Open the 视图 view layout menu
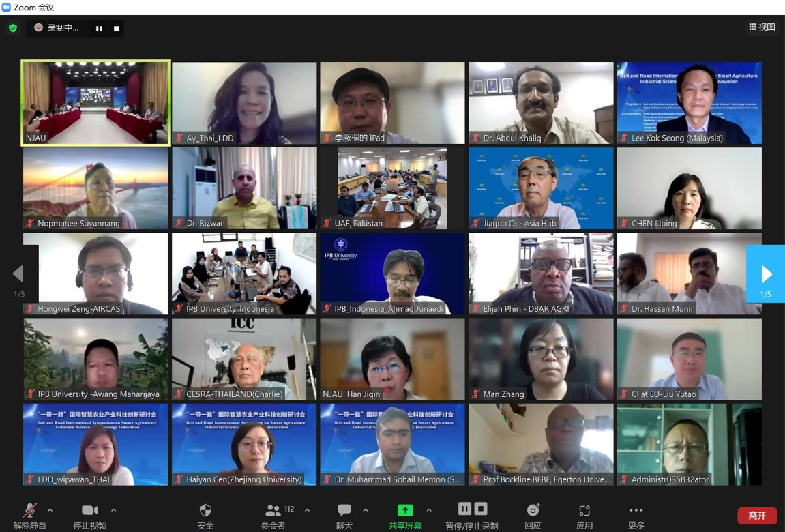Image resolution: width=785 pixels, height=532 pixels. point(762,27)
